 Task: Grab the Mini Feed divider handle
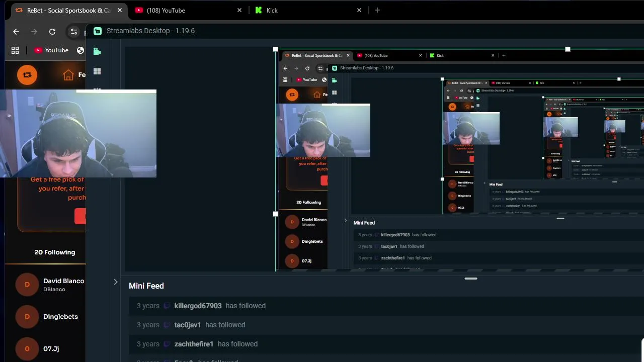[471, 279]
